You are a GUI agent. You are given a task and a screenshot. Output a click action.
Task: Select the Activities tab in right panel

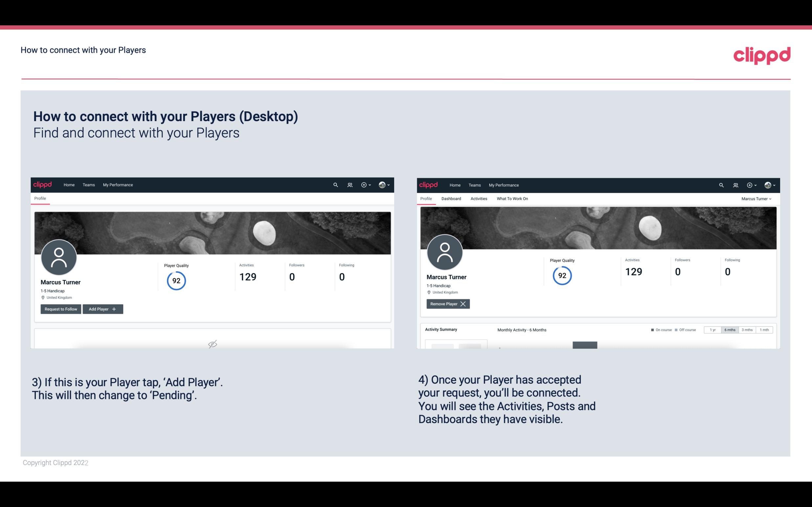(478, 199)
